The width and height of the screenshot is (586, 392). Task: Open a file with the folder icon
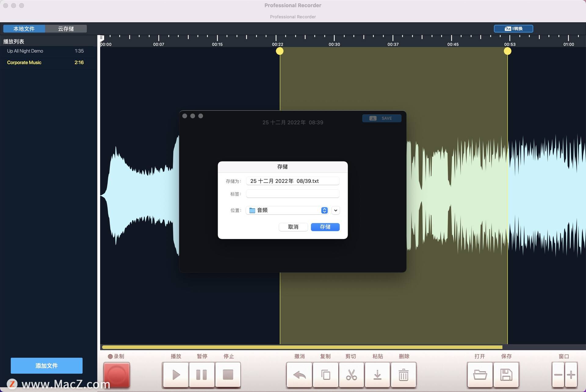coord(480,375)
